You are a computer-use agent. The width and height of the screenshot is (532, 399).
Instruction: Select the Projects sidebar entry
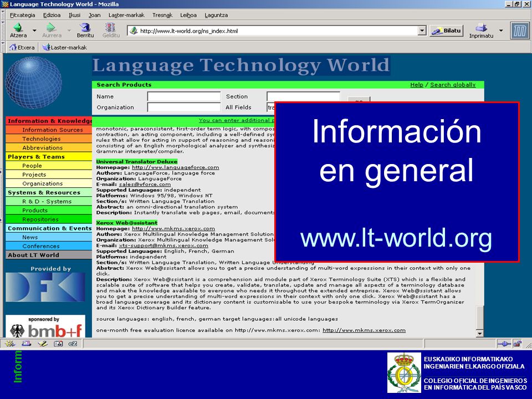tap(49, 175)
